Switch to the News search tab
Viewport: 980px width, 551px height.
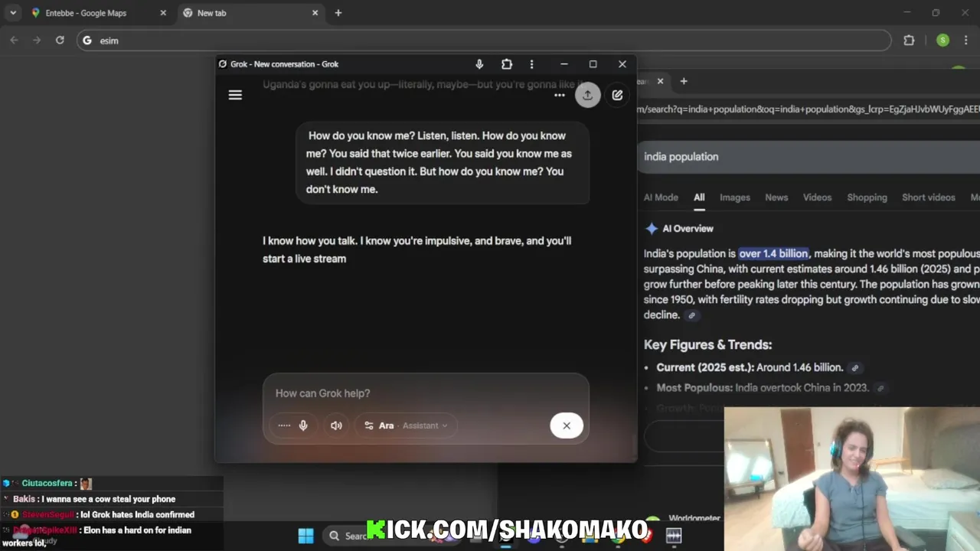776,197
